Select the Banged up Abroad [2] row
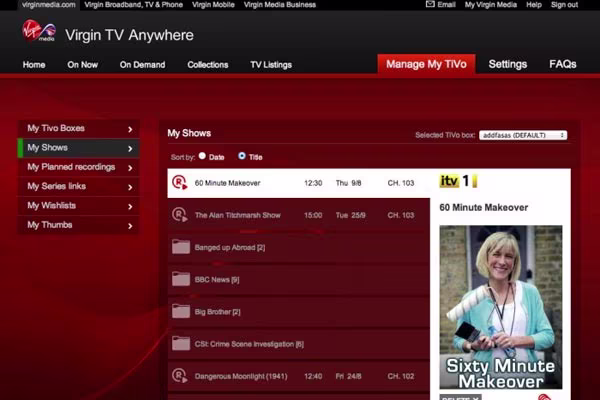This screenshot has height=400, width=600. pos(298,247)
